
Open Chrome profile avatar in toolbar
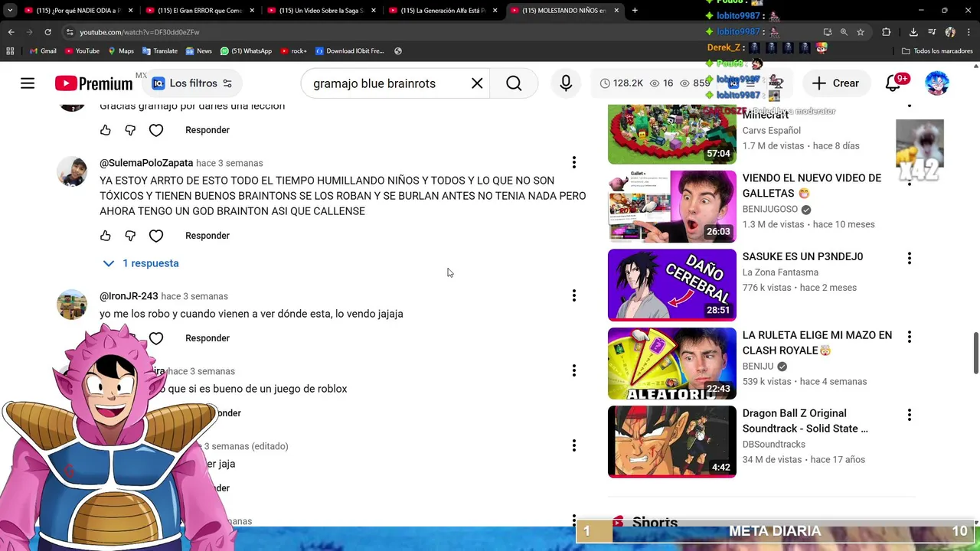click(950, 32)
